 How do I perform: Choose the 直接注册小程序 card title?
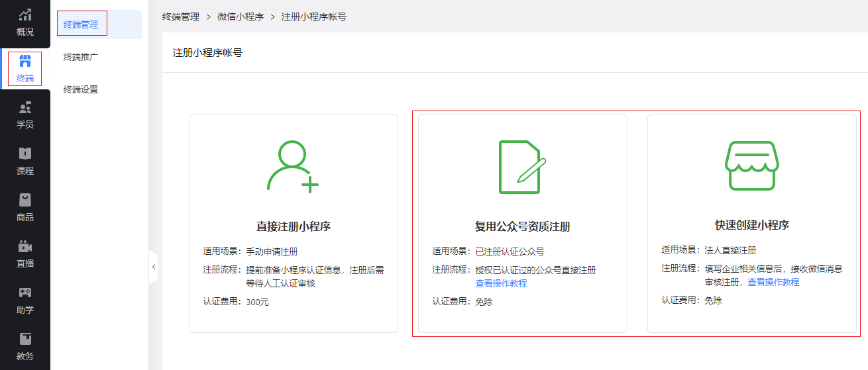pos(294,226)
